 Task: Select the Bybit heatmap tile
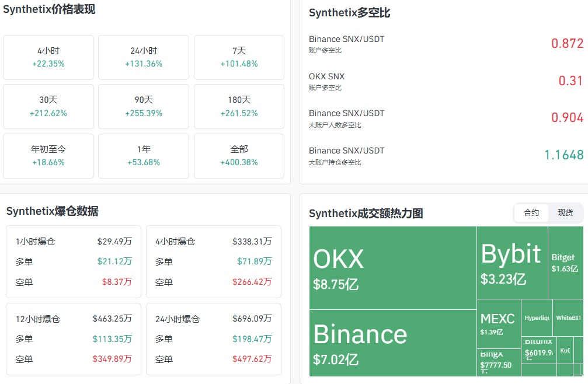point(512,263)
